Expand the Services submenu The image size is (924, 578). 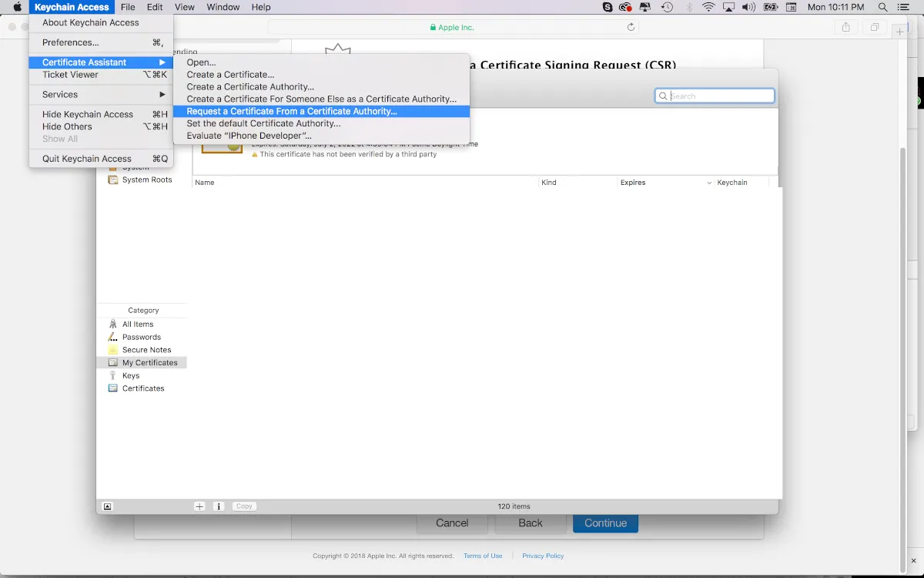click(101, 95)
